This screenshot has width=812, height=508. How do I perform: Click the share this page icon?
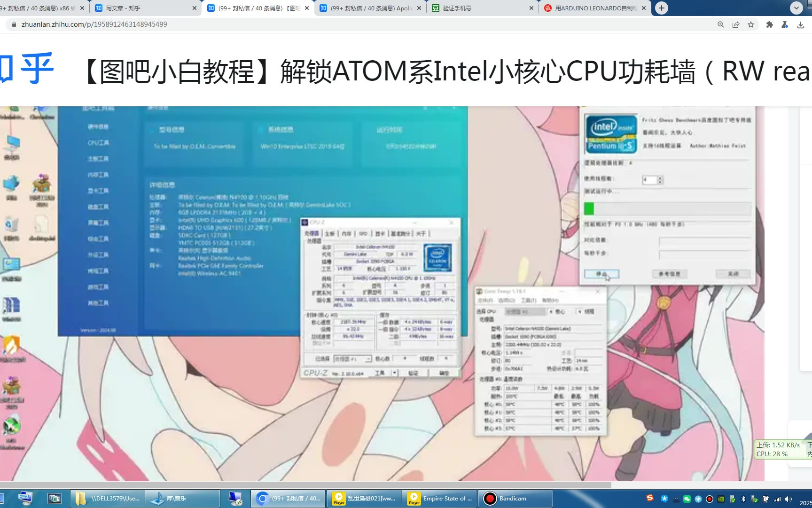(736, 24)
